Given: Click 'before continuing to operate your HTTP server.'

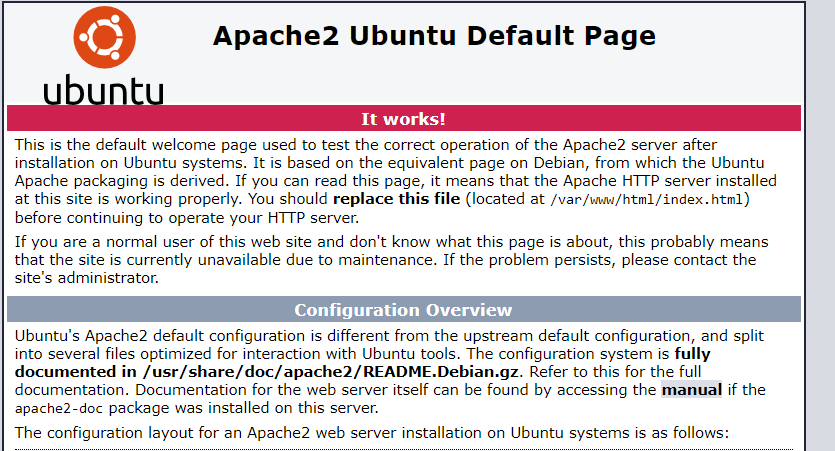Looking at the screenshot, I should click(187, 218).
